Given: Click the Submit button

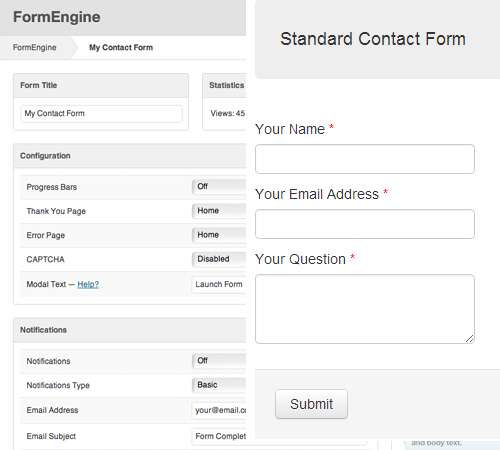Looking at the screenshot, I should click(311, 404).
